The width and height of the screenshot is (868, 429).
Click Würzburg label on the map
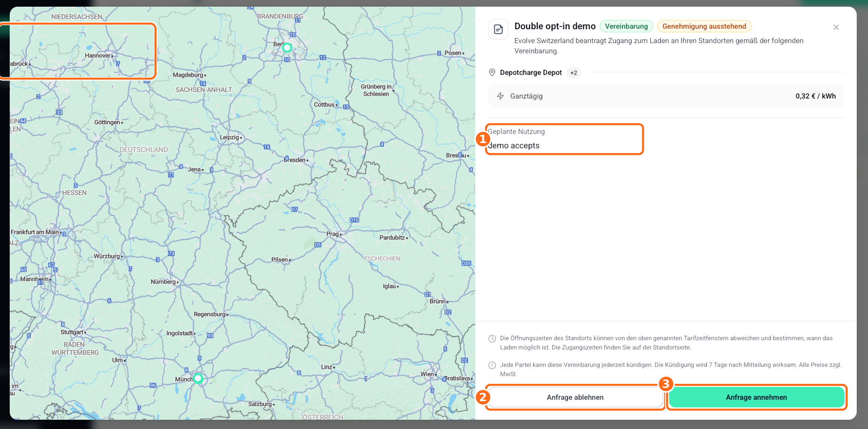(107, 256)
